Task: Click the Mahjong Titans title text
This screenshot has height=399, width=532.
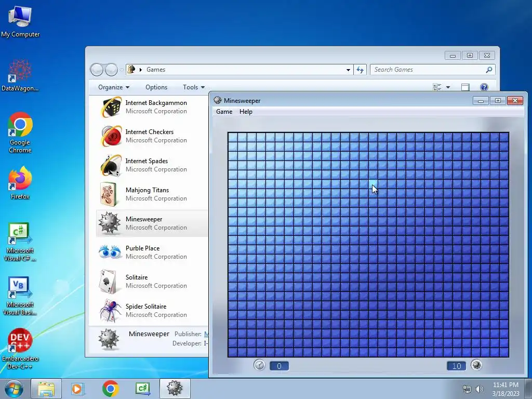Action: point(147,190)
